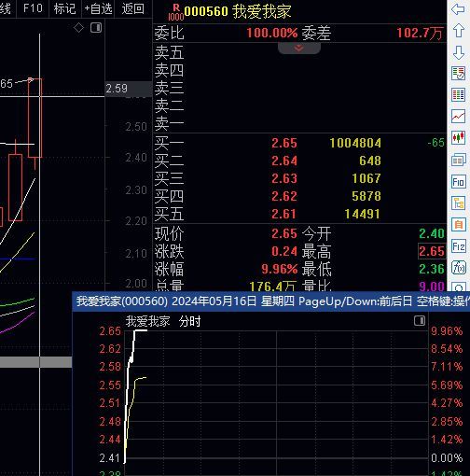This screenshot has height=476, width=470.
Task: Click the 最低 2.36 value
Action: pos(432,269)
